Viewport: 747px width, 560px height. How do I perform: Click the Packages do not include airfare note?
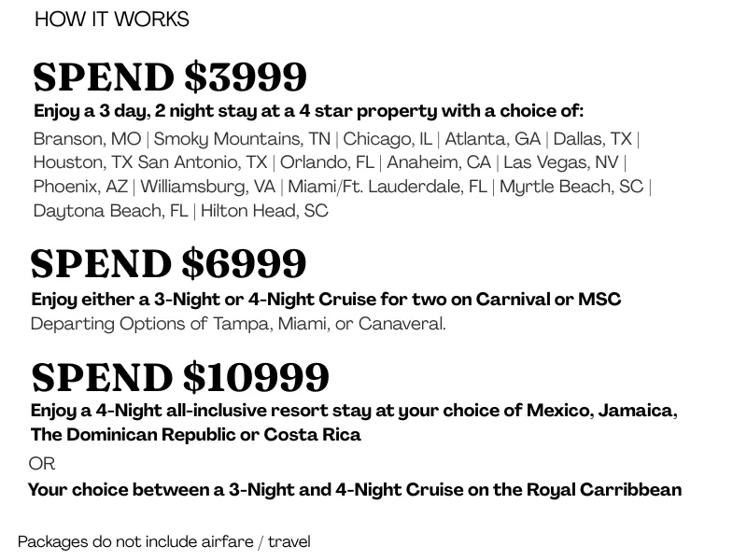tap(164, 541)
